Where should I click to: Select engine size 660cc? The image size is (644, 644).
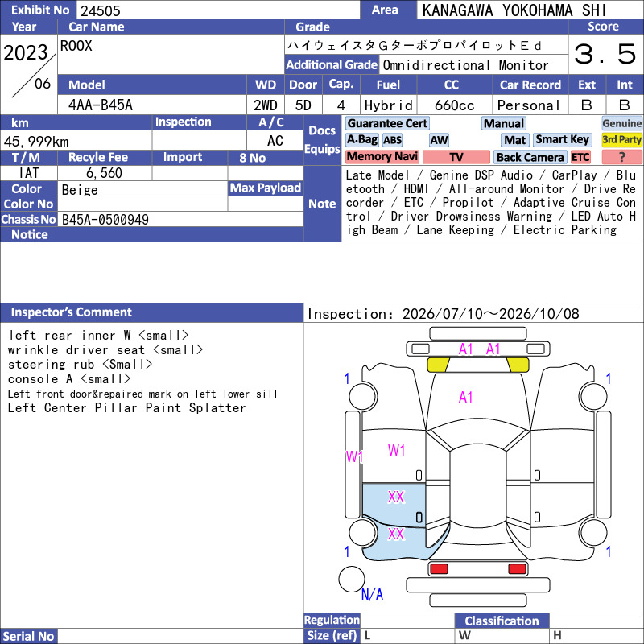(x=454, y=105)
